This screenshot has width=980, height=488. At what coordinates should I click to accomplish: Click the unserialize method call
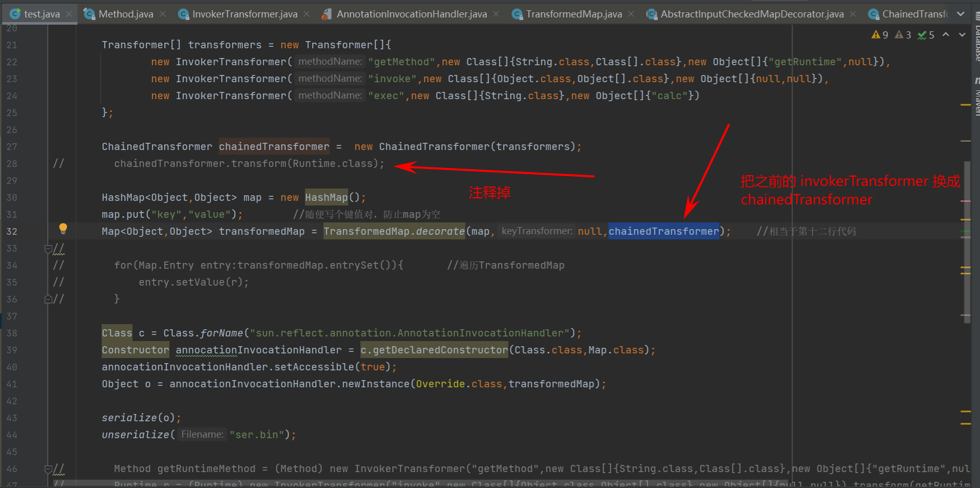135,435
